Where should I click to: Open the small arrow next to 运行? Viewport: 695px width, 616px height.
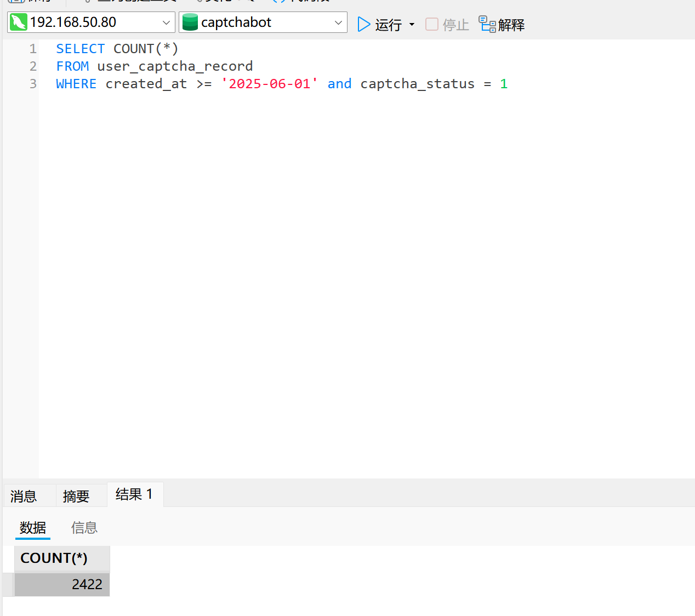click(412, 25)
